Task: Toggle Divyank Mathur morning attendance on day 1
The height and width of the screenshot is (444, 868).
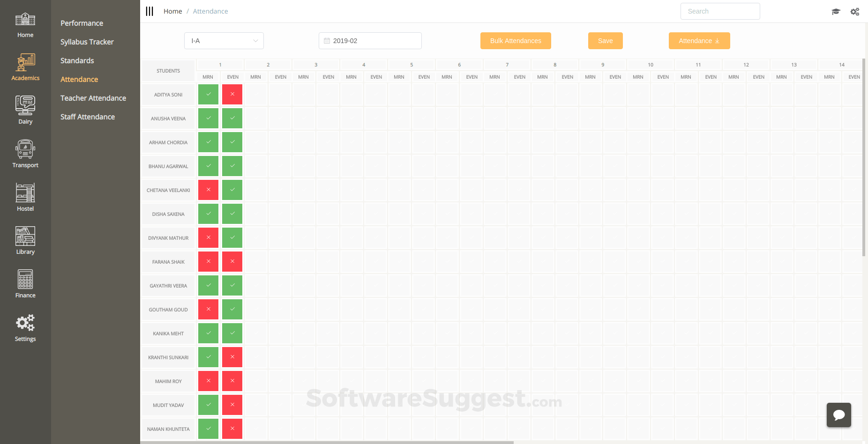Action: click(208, 237)
